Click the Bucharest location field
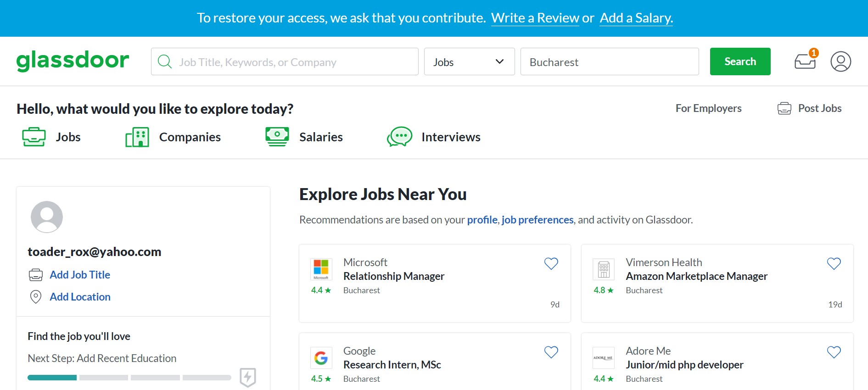The width and height of the screenshot is (868, 390). (610, 61)
